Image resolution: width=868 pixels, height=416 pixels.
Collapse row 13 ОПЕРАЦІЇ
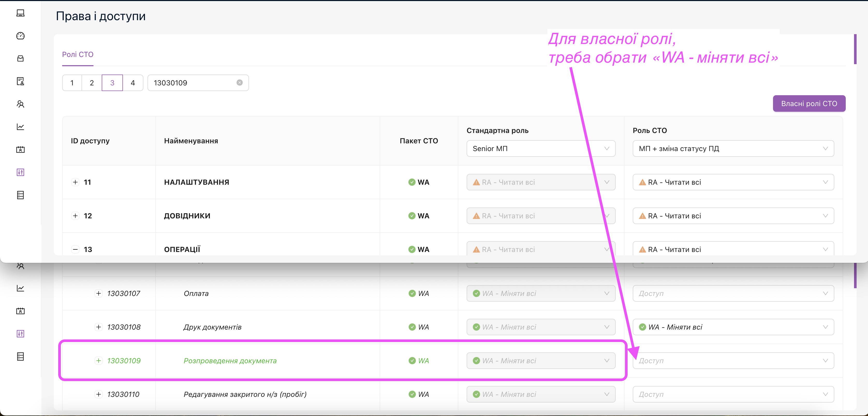point(75,249)
